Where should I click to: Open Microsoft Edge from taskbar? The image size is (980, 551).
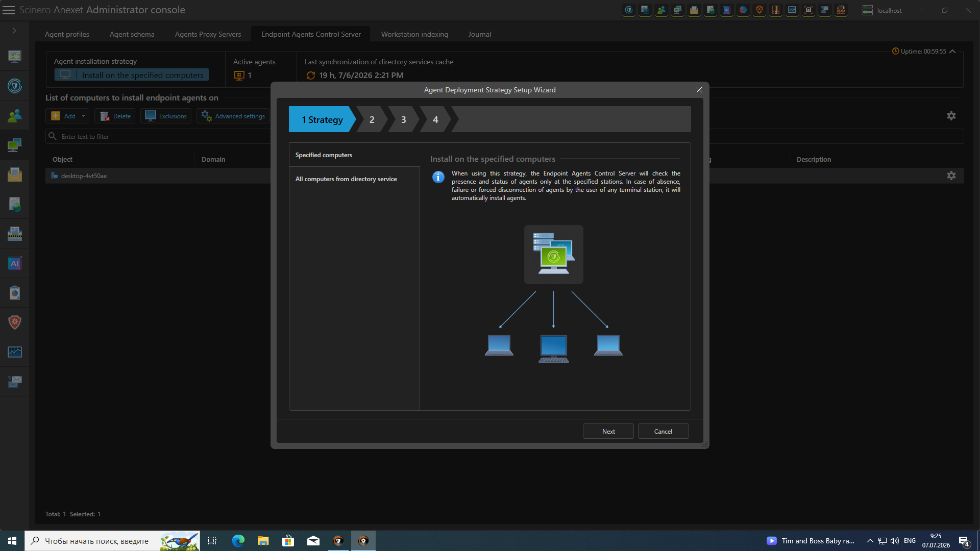click(x=238, y=541)
